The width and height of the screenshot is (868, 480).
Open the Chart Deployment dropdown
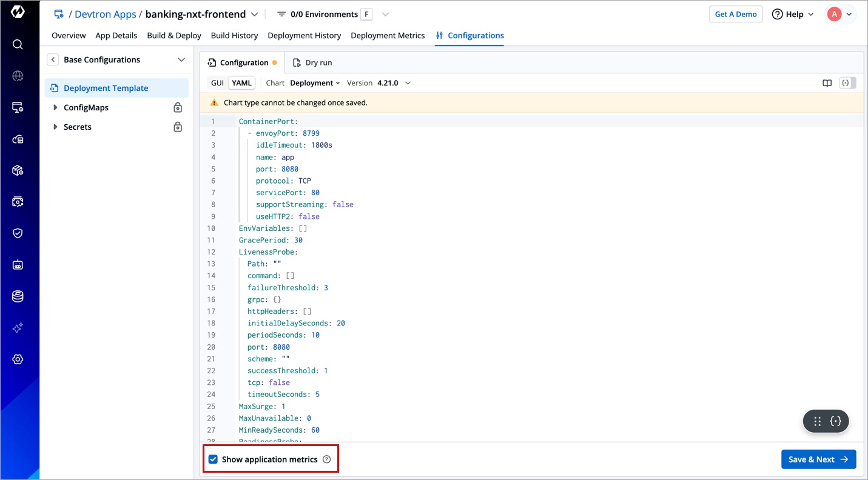coord(315,83)
